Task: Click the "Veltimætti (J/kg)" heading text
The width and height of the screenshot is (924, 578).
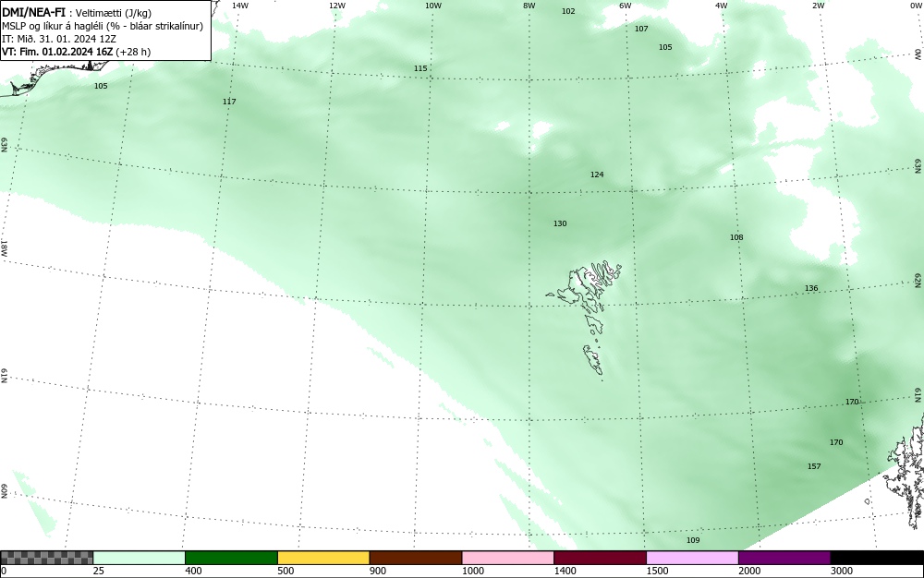Action: (113, 14)
